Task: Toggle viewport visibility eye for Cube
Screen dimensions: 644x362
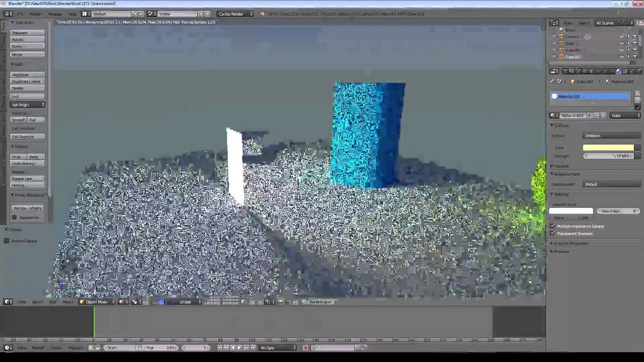Action: (622, 43)
